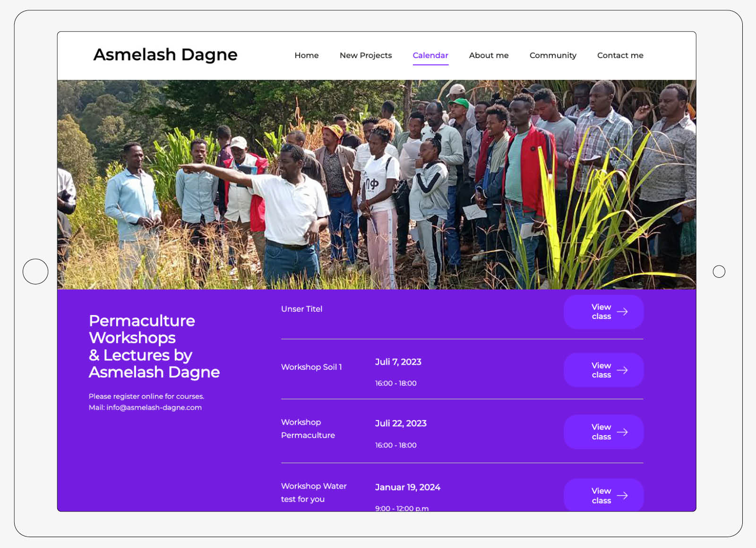Click arrow icon for Workshop Soil 1

tap(622, 370)
